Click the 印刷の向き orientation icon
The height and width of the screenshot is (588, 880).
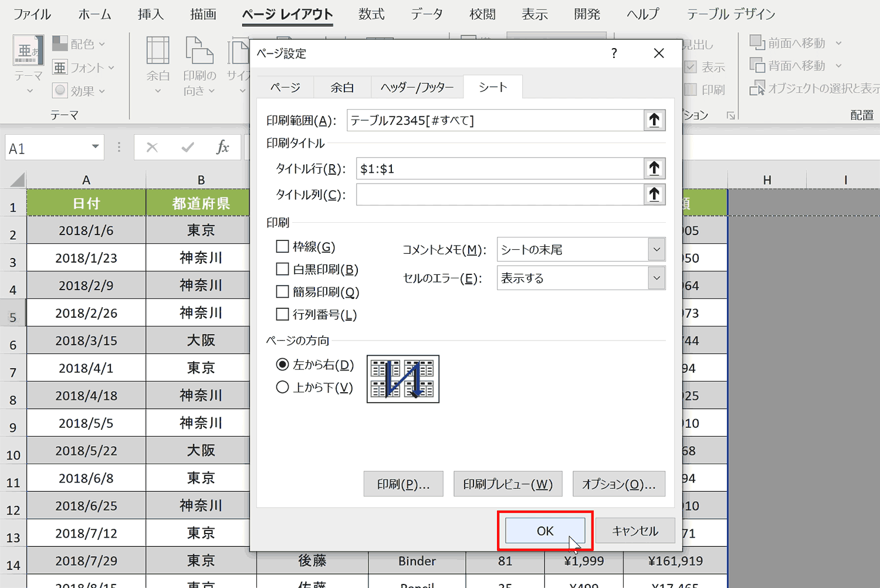click(199, 50)
